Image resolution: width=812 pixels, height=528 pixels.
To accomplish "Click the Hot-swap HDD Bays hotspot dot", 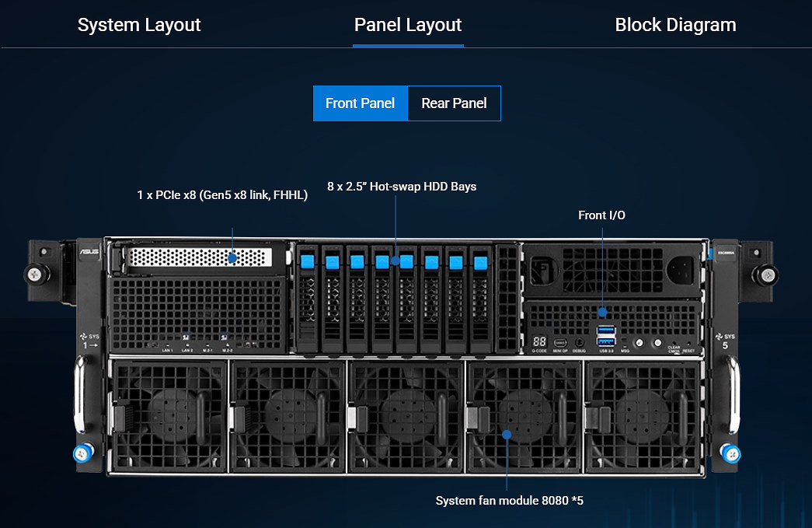I will click(396, 261).
